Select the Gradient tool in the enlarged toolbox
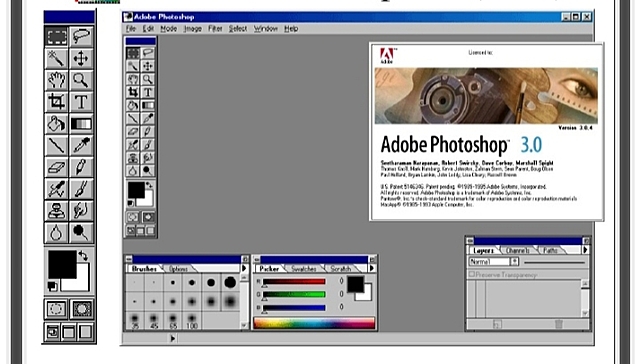This screenshot has height=364, width=640. pyautogui.click(x=81, y=124)
